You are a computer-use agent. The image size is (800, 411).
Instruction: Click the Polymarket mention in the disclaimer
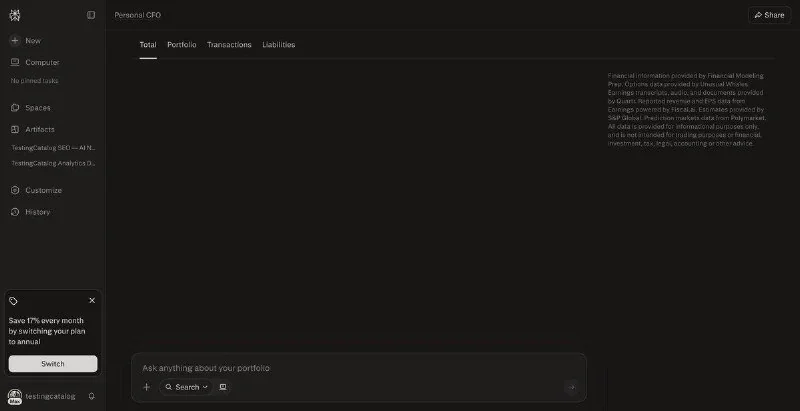point(748,118)
